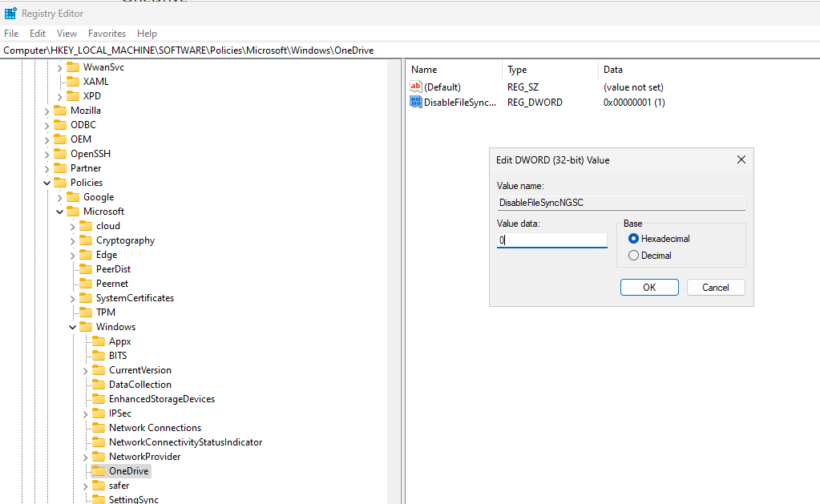Expand the Mozilla key

click(x=47, y=111)
